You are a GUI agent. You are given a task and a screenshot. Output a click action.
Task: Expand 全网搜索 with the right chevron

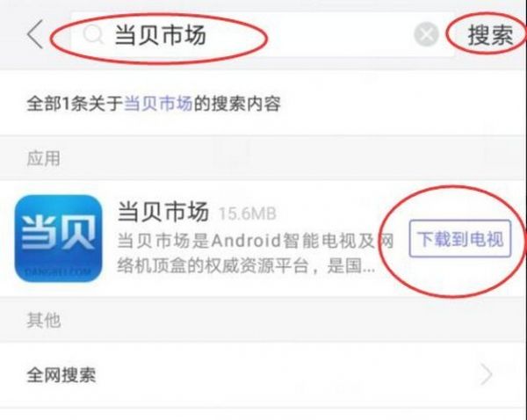[487, 374]
